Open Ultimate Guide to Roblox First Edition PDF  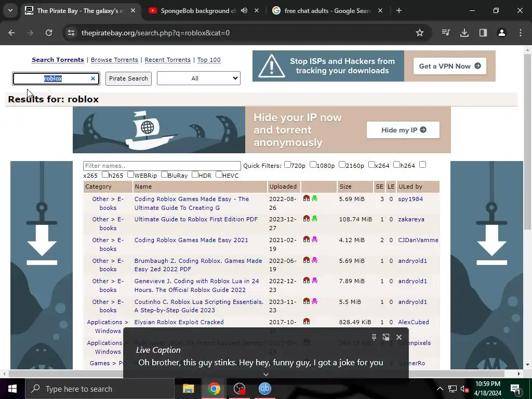[196, 219]
